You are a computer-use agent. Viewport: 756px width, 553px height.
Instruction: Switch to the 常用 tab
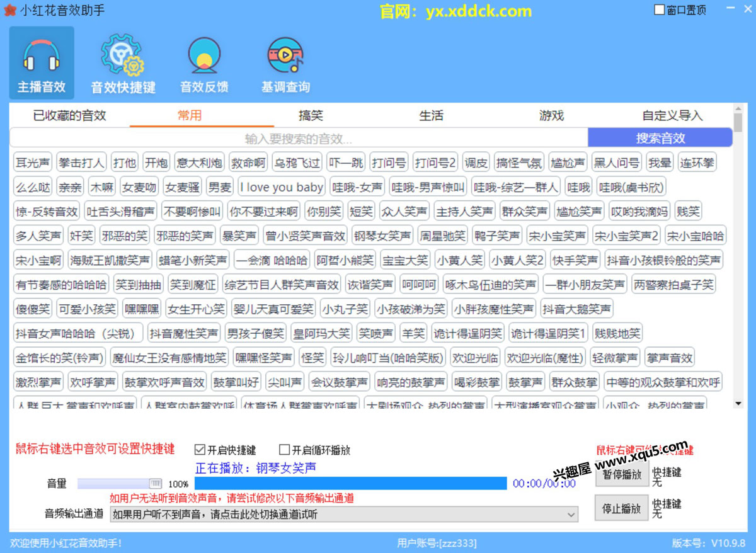[190, 115]
